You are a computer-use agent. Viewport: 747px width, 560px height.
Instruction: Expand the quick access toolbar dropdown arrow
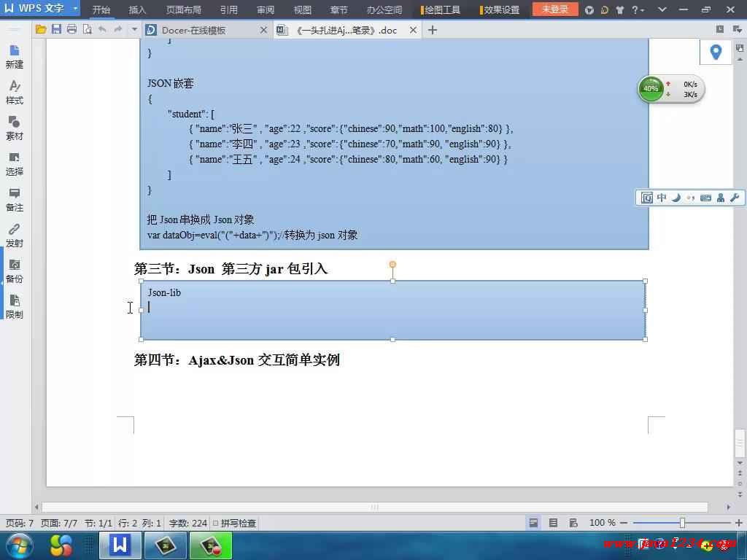[x=134, y=30]
